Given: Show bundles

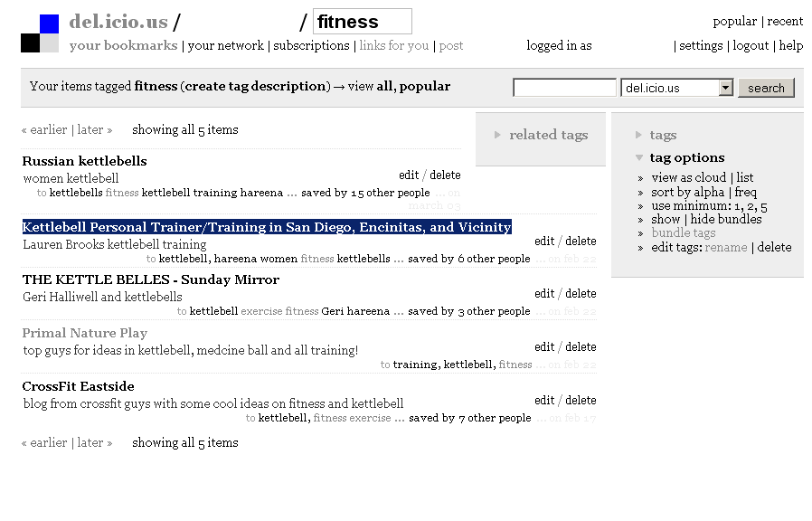Looking at the screenshot, I should click(666, 219).
